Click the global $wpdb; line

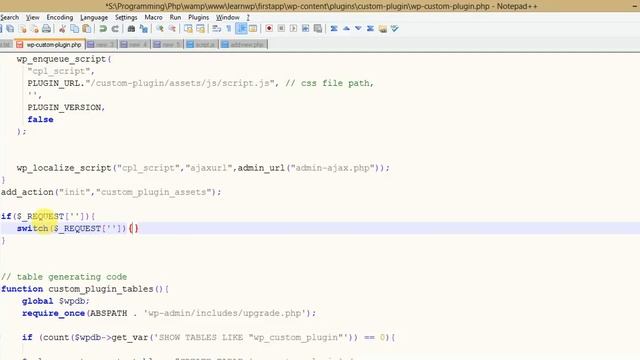56,301
